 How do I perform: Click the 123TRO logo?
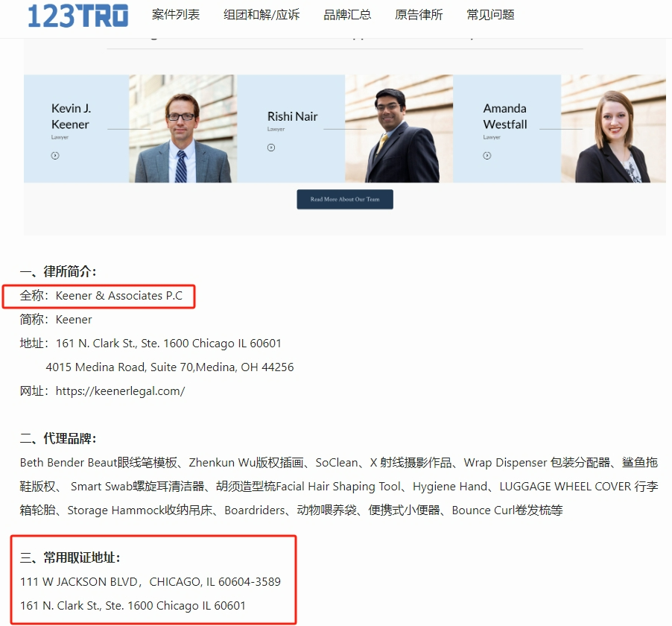coord(78,16)
